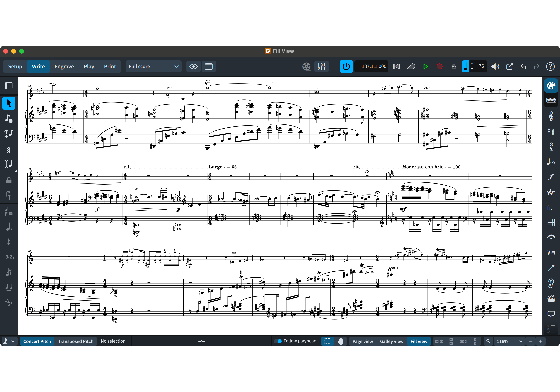This screenshot has height=392, width=560.
Task: Switch to Play mode
Action: (x=89, y=66)
